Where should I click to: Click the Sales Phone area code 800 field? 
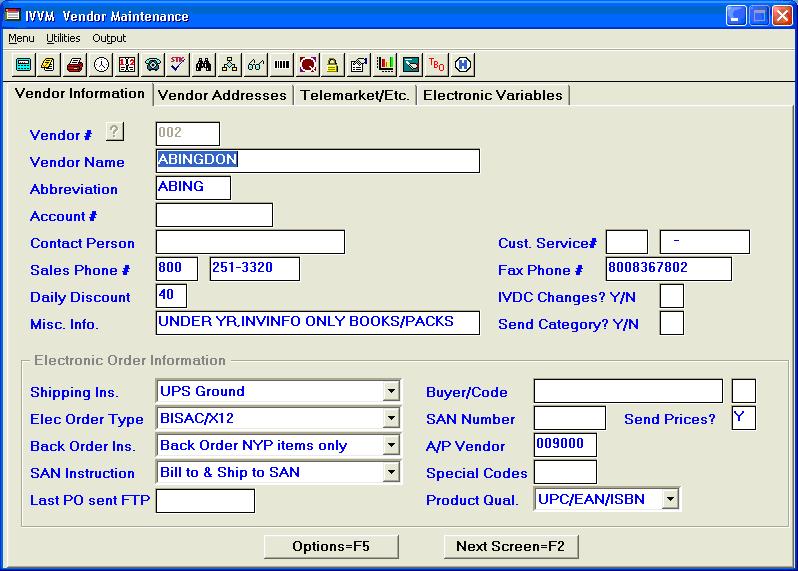(x=177, y=269)
